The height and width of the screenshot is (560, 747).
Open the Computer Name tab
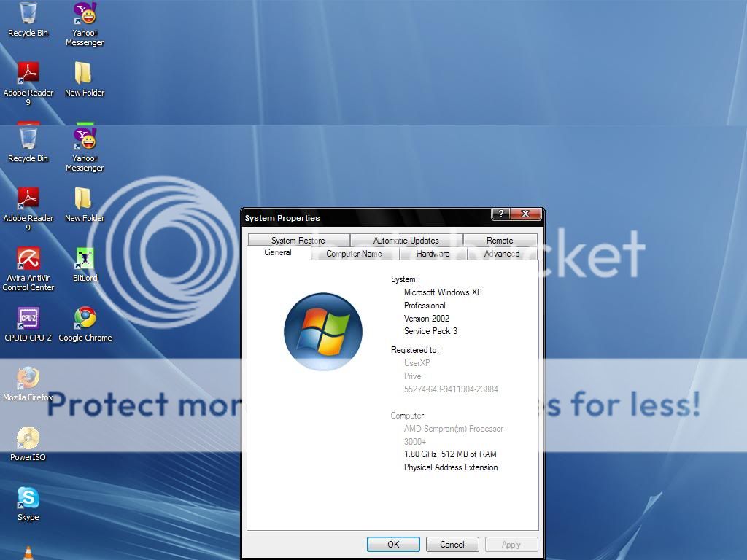354,253
